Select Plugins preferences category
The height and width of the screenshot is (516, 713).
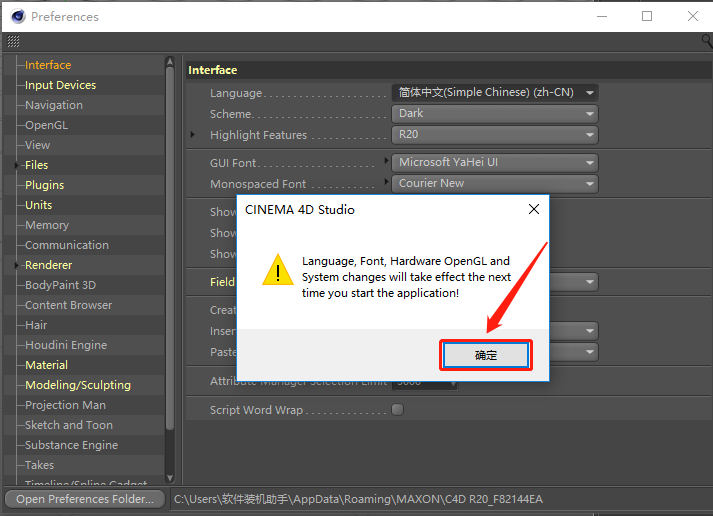pos(45,185)
